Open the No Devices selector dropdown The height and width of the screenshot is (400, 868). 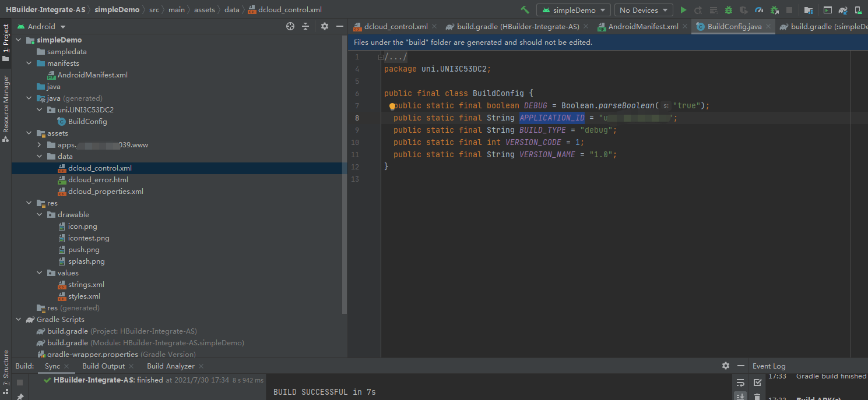[644, 10]
